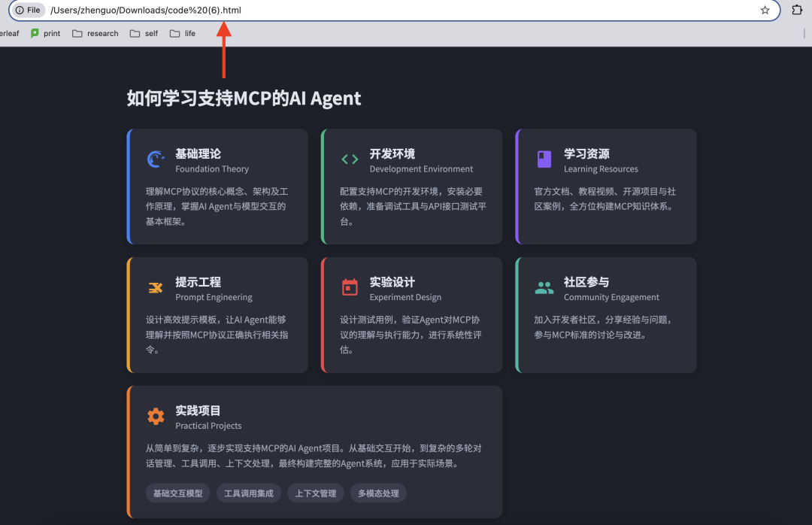Click the code brackets icon on 开发环境 card
This screenshot has height=525, width=812.
pos(350,159)
